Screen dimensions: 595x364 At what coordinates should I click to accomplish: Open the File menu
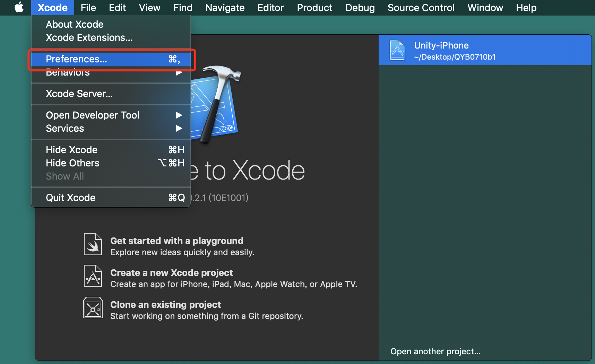click(x=88, y=8)
